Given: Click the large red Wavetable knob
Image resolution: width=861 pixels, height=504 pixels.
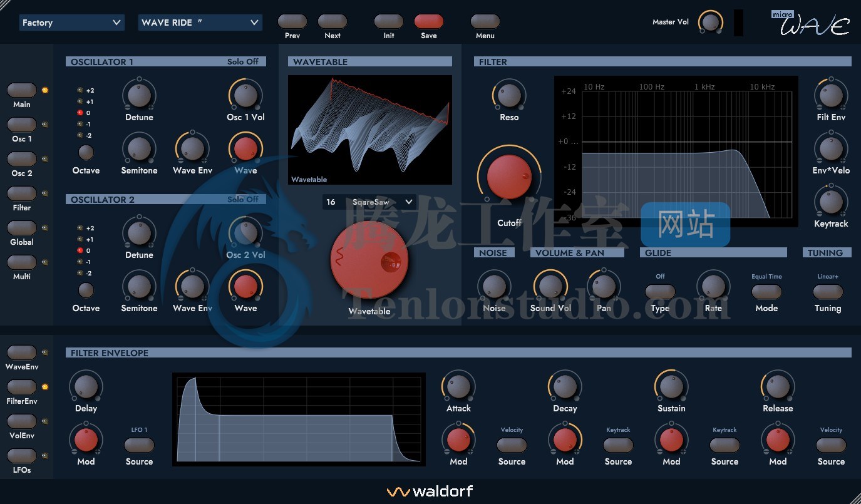Looking at the screenshot, I should (369, 260).
